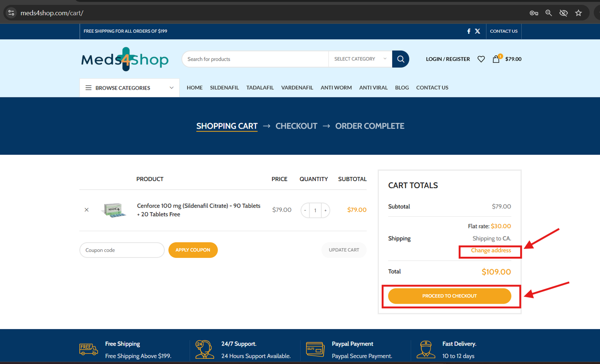Viewport: 600px width, 364px height.
Task: Click Contact Us in the top bar
Action: 504,31
